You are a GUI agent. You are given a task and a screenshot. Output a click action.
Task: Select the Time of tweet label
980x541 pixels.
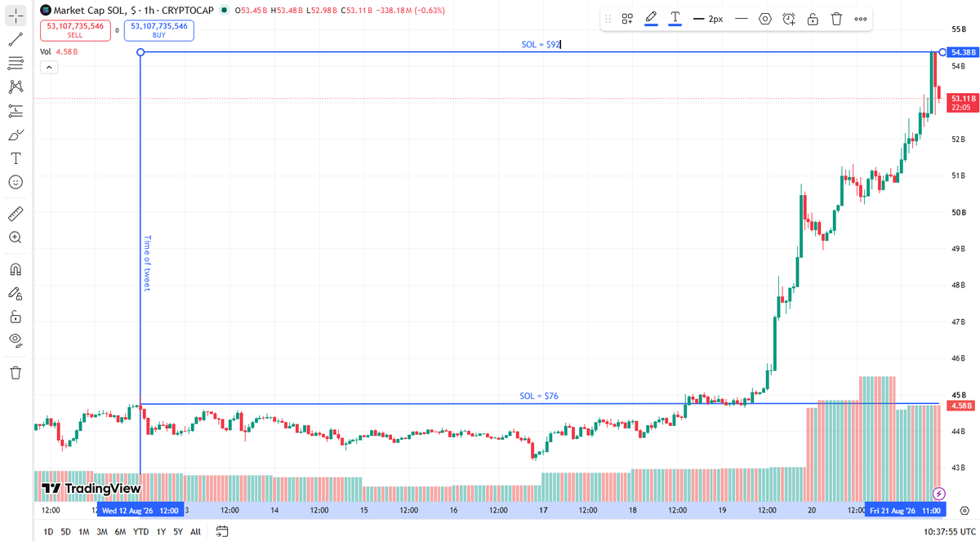(148, 263)
